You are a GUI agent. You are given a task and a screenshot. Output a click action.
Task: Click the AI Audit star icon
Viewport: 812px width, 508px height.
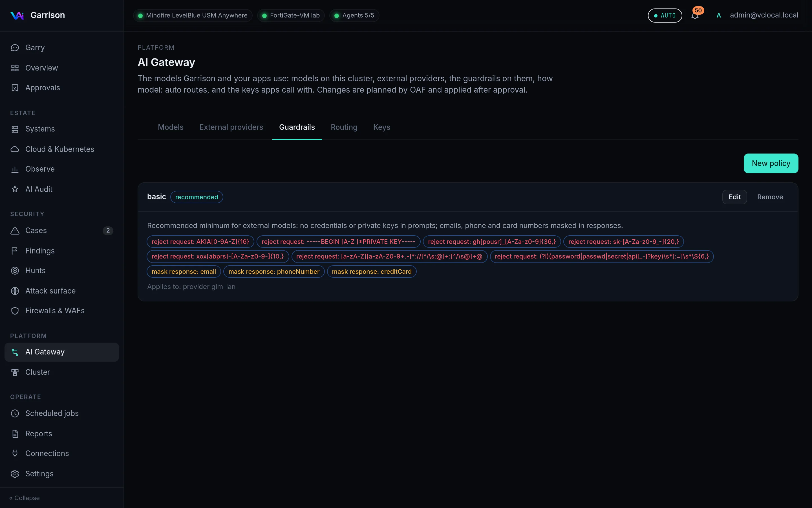(x=15, y=189)
